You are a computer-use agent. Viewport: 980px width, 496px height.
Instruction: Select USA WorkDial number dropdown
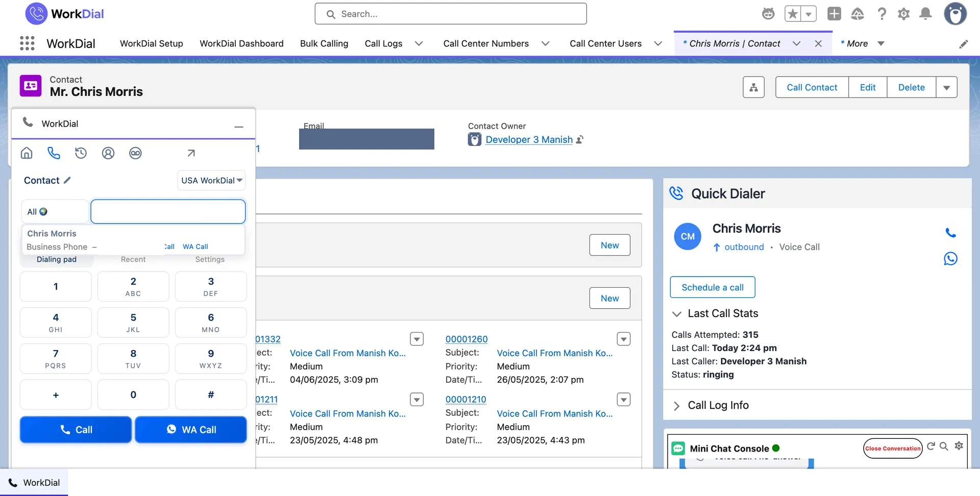(x=211, y=180)
